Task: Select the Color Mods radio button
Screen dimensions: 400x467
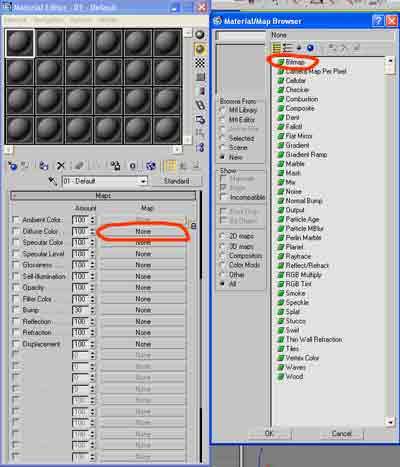Action: pos(222,265)
